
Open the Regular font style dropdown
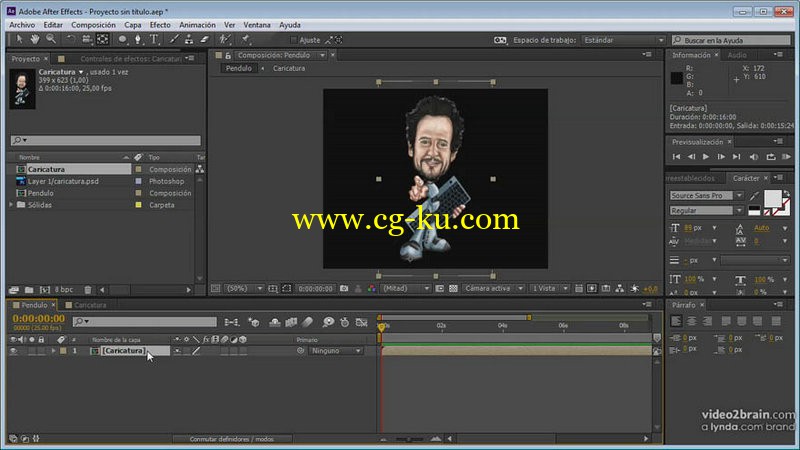tap(706, 210)
